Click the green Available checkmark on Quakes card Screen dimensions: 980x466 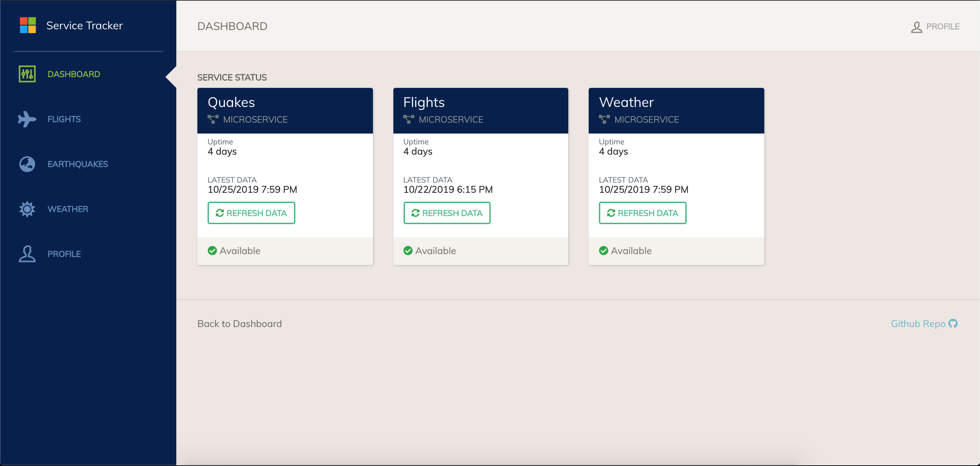click(x=212, y=250)
